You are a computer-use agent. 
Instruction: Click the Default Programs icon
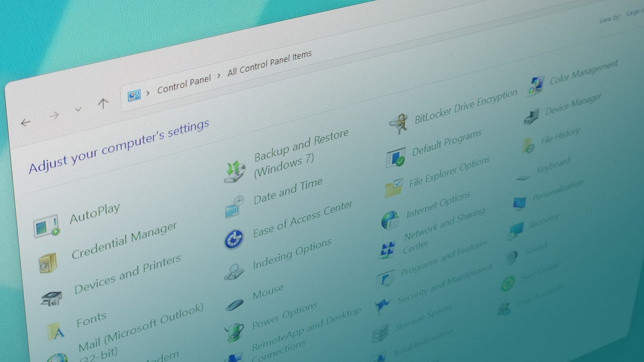pos(395,157)
